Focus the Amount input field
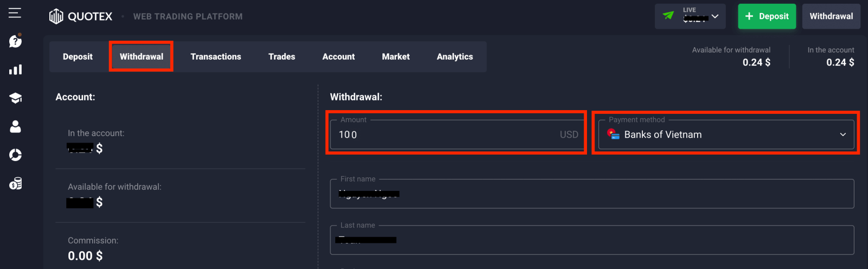The image size is (868, 269). [445, 134]
